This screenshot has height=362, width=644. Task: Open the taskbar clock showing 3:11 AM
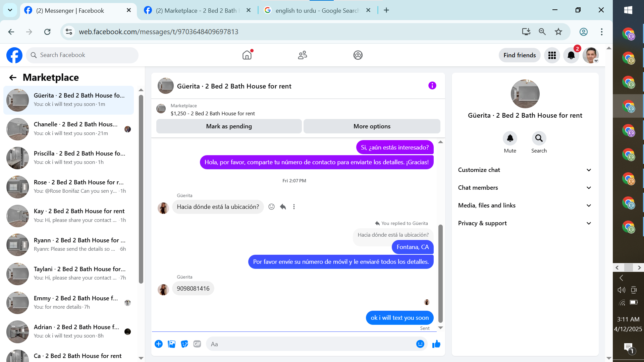coord(628,324)
